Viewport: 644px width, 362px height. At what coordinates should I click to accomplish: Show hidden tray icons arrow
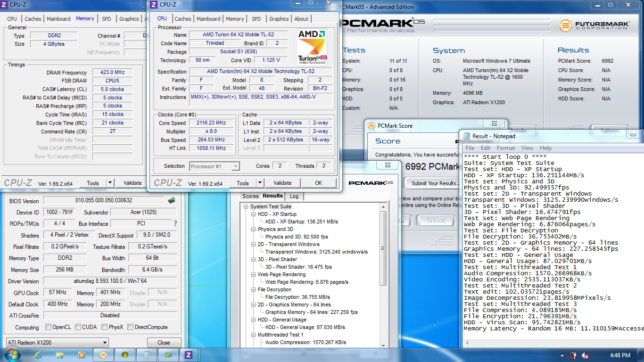[561, 355]
